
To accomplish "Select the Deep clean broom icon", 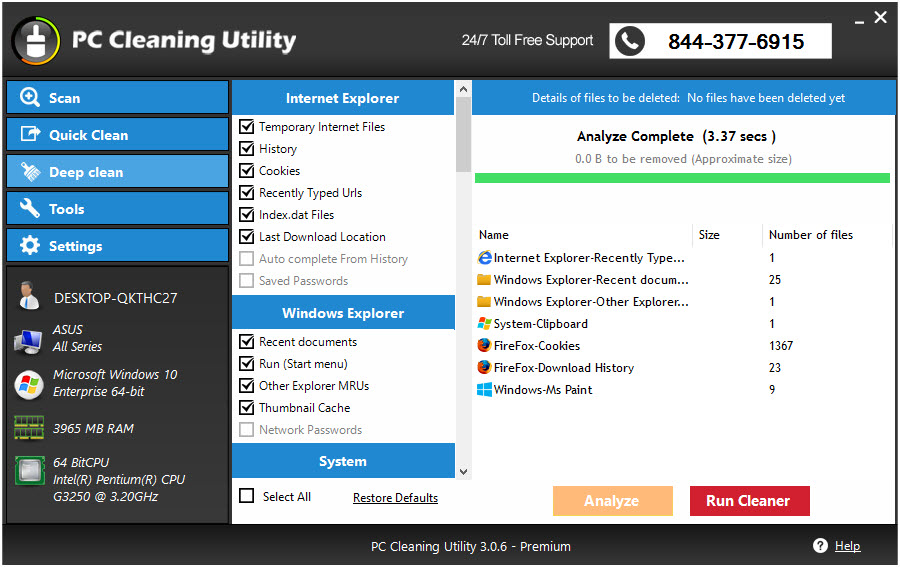I will click(30, 172).
